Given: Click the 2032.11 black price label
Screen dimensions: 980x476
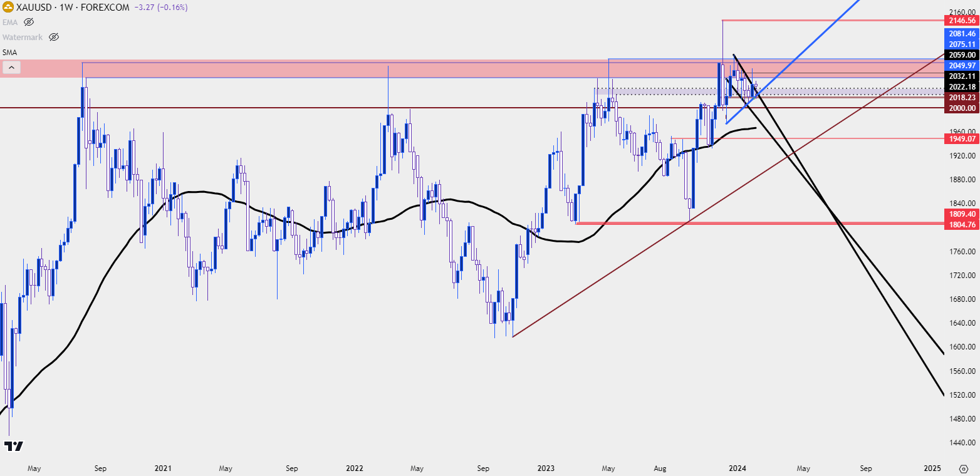Looking at the screenshot, I should coord(961,76).
